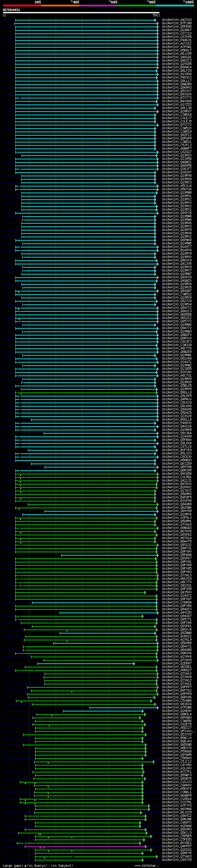This screenshot has height=868, width=197.
Task: Select hit label UniRef100_Q7S463
Action: click(x=177, y=857)
